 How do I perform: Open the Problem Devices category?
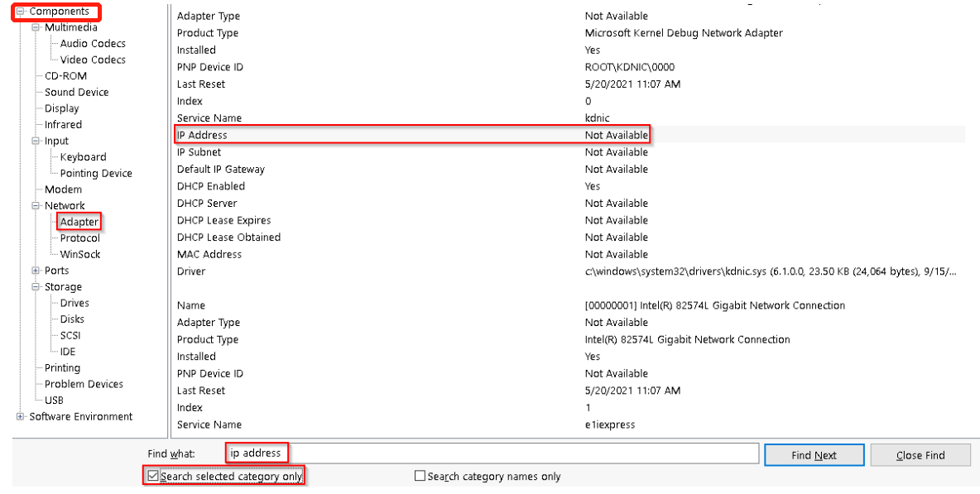84,384
